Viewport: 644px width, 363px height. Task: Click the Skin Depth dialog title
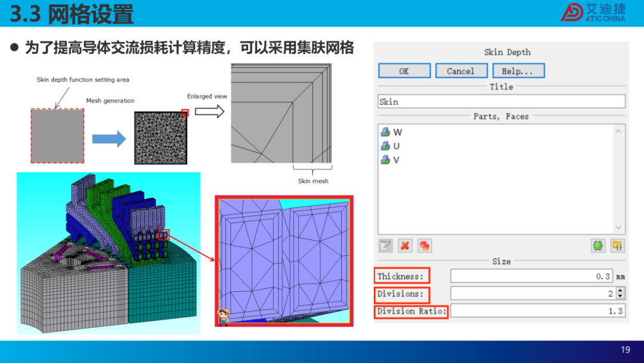click(507, 52)
